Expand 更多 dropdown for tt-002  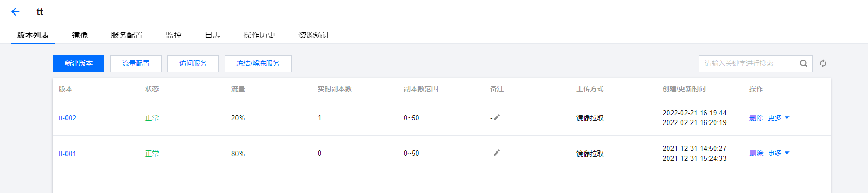(779, 118)
